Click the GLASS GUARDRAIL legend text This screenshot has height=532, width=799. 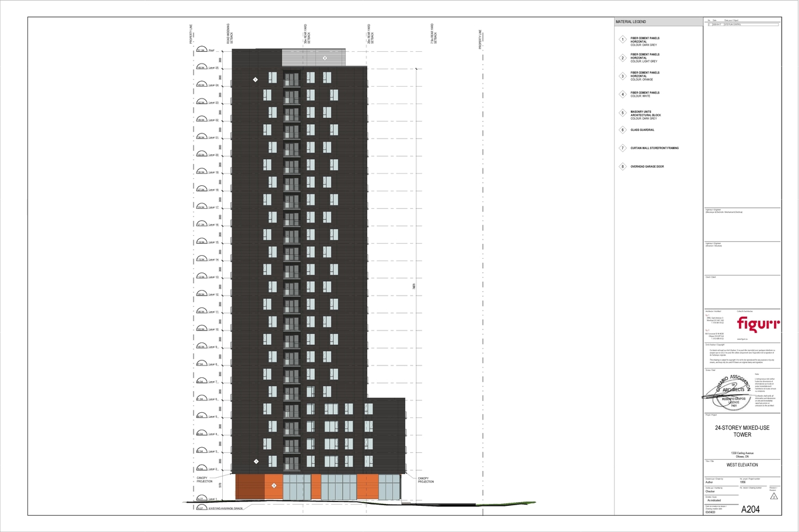coord(642,130)
